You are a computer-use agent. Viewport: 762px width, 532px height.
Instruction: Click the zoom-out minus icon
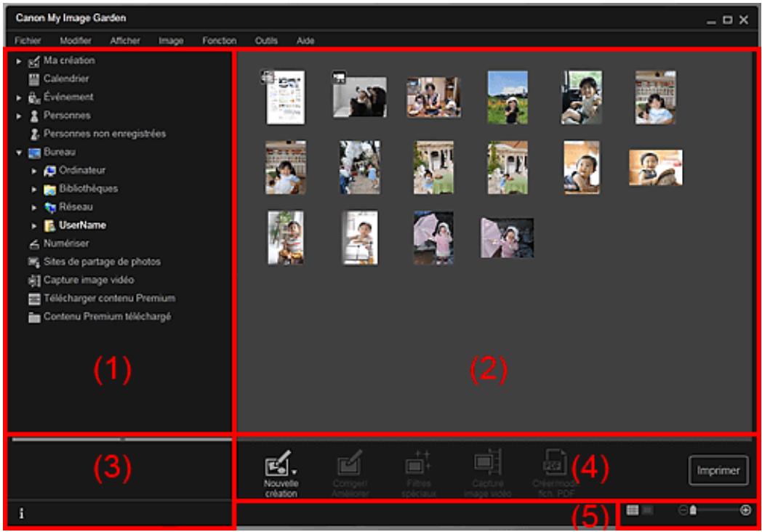click(x=683, y=511)
